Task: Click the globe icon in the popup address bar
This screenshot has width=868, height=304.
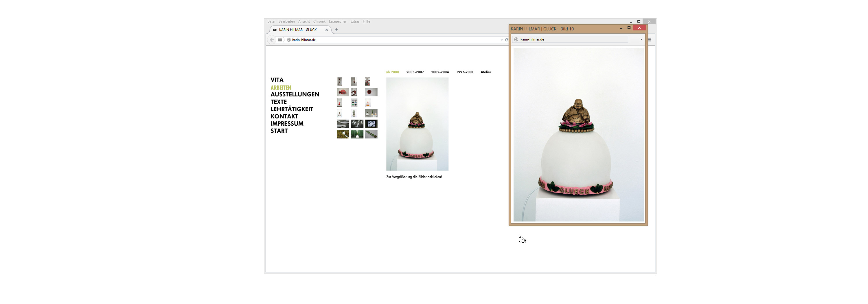Action: coord(516,39)
